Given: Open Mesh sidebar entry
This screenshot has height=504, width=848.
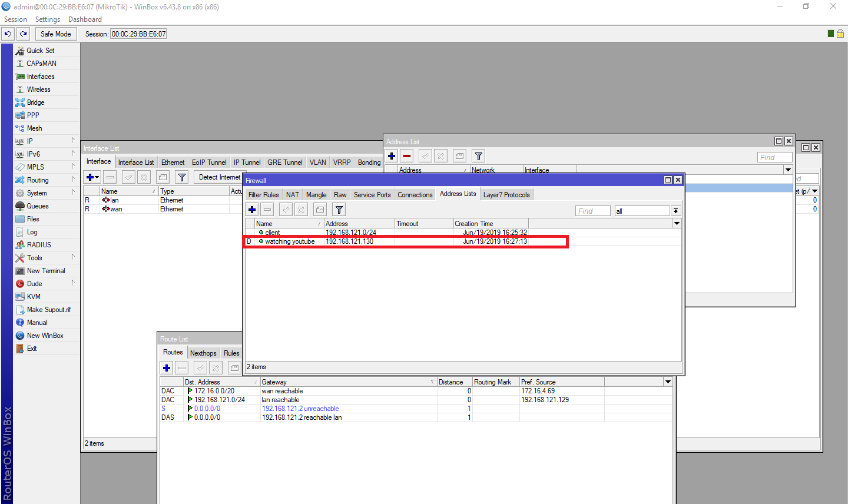Looking at the screenshot, I should coord(47,128).
